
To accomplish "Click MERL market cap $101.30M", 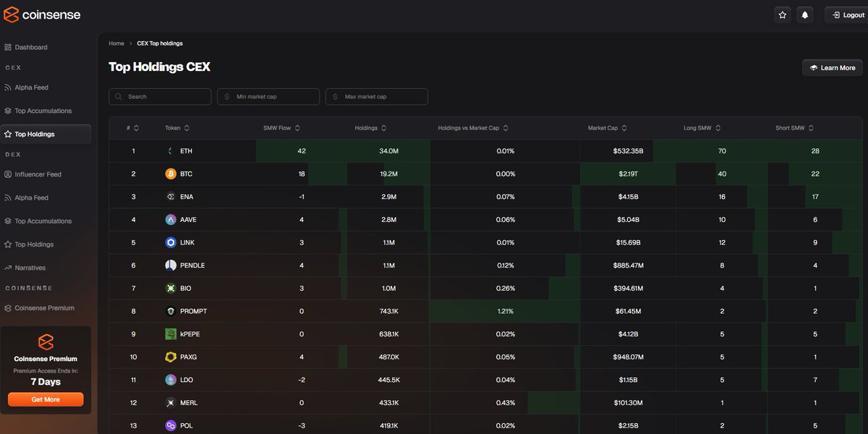I will click(628, 403).
